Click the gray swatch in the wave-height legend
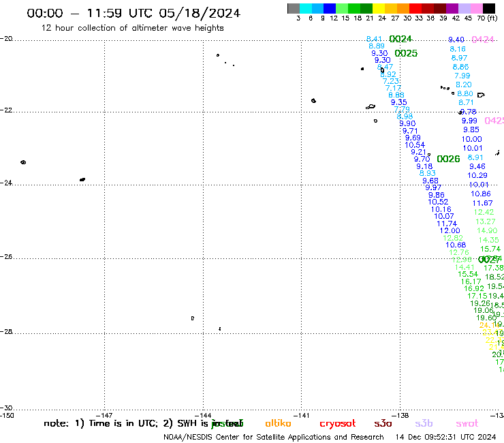 click(294, 8)
